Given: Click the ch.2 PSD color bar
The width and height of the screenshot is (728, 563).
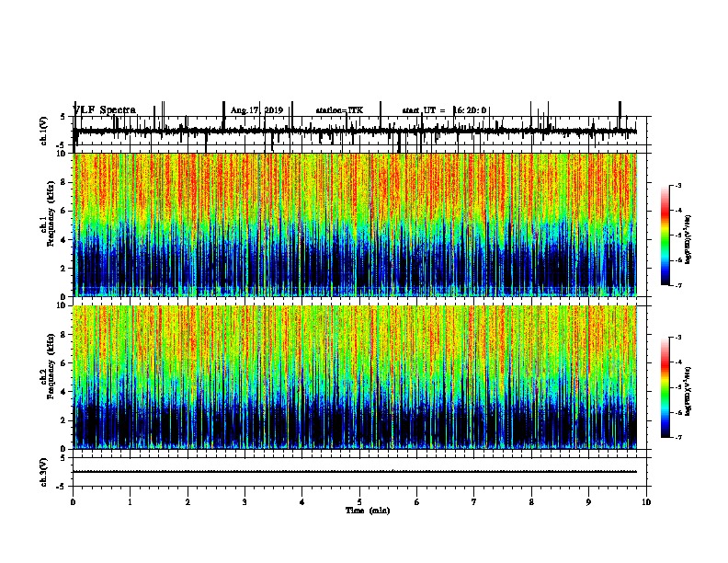Looking at the screenshot, I should 665,387.
